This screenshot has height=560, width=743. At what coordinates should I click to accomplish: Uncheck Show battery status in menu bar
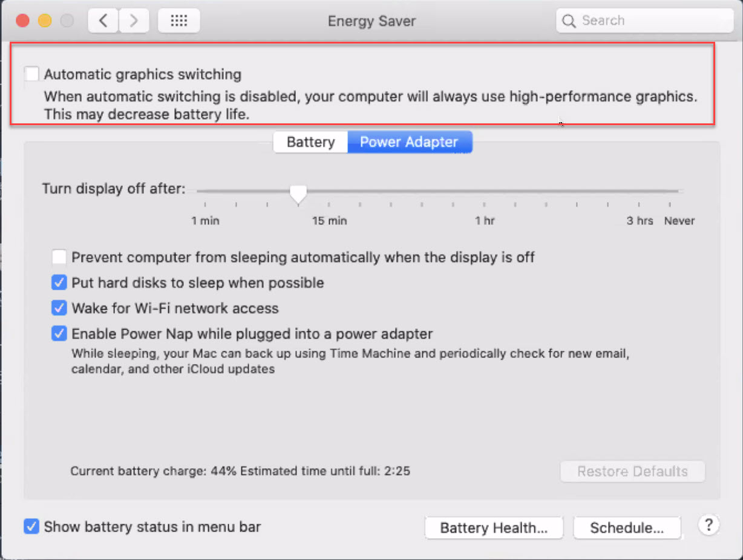31,526
